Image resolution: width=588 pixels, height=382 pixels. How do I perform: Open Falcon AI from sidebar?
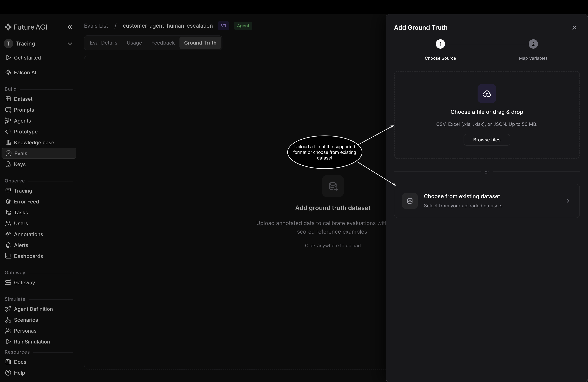[x=25, y=72]
